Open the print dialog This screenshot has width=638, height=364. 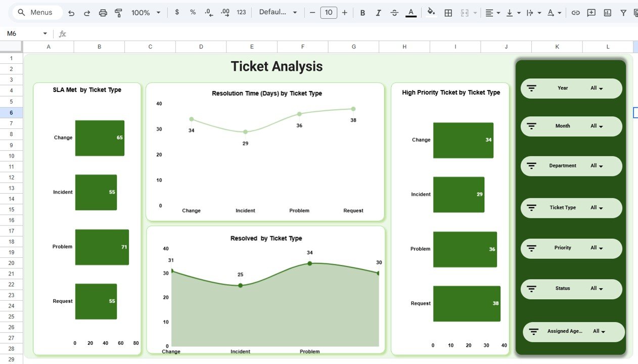tap(103, 12)
